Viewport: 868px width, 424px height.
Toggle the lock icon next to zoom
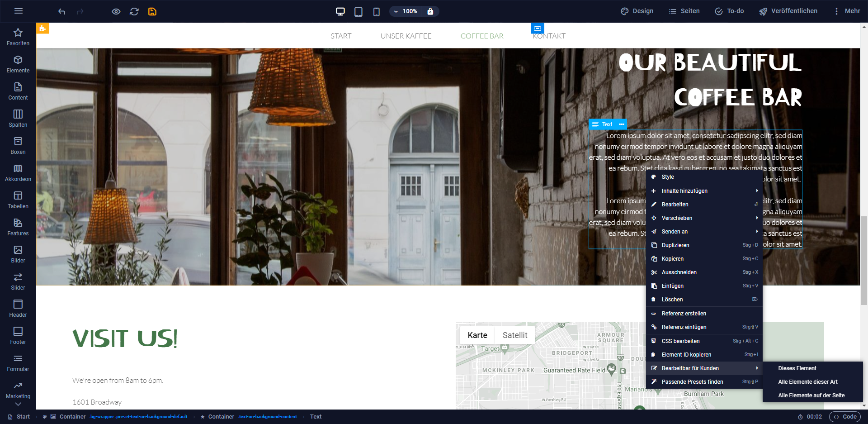pyautogui.click(x=430, y=11)
